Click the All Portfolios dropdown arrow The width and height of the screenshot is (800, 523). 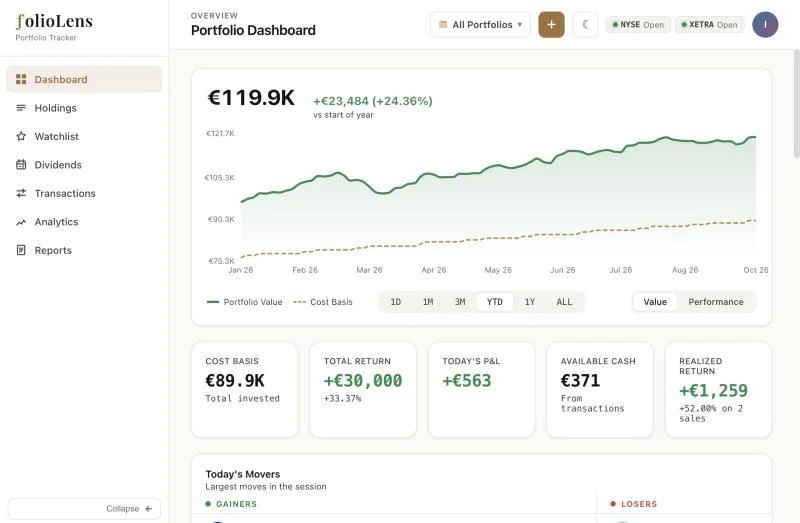[519, 24]
